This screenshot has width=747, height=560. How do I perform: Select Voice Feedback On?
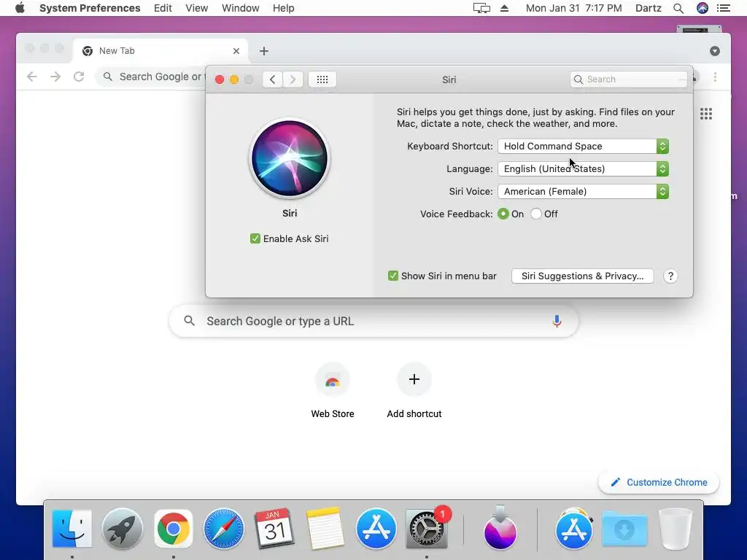tap(503, 214)
